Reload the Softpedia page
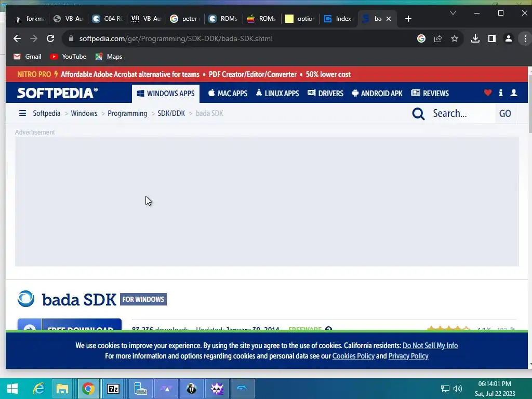 tap(50, 38)
